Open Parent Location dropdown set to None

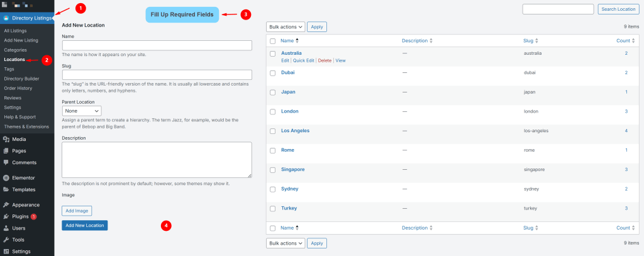[x=82, y=111]
